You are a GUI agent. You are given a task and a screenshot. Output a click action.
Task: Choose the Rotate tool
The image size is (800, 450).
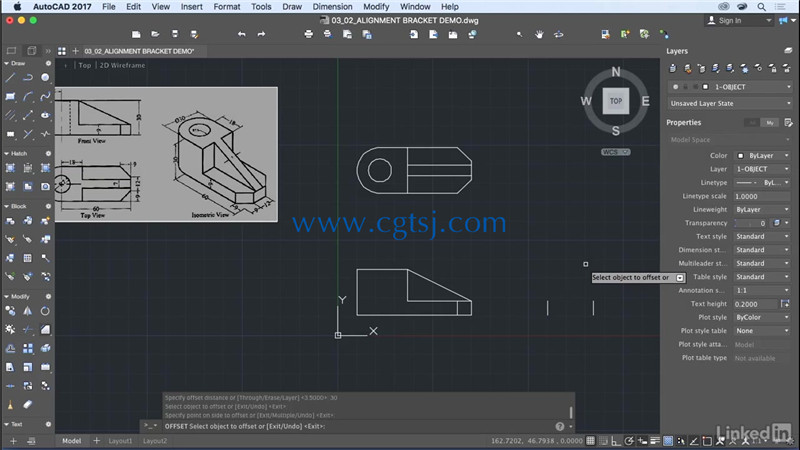click(45, 311)
